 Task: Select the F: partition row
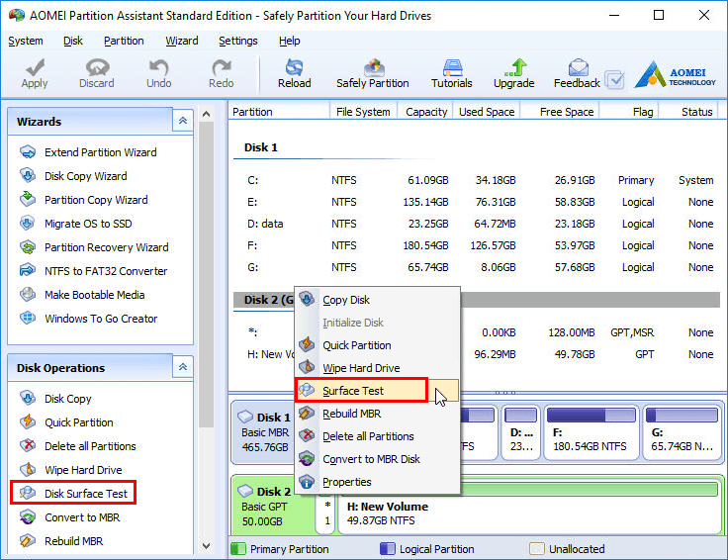pyautogui.click(x=476, y=245)
